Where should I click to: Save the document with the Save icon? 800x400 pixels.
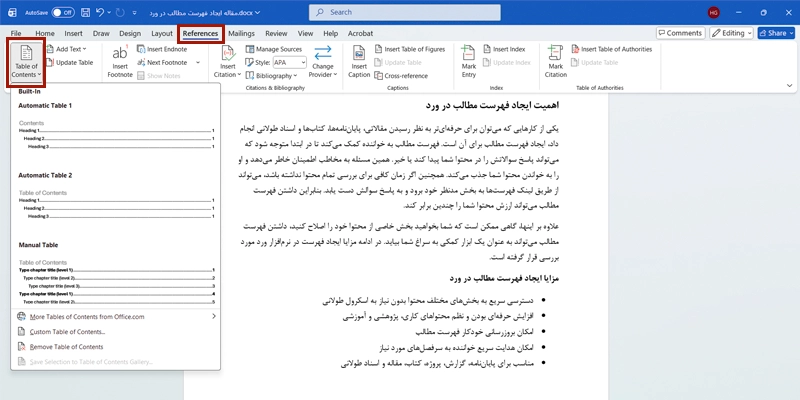(86, 12)
